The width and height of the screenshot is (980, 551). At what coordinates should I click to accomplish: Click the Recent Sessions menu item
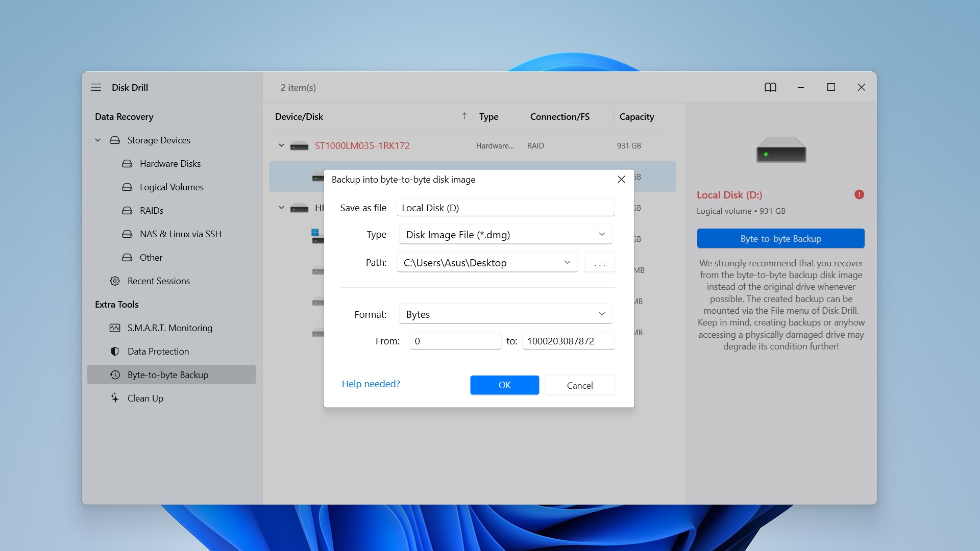click(159, 281)
